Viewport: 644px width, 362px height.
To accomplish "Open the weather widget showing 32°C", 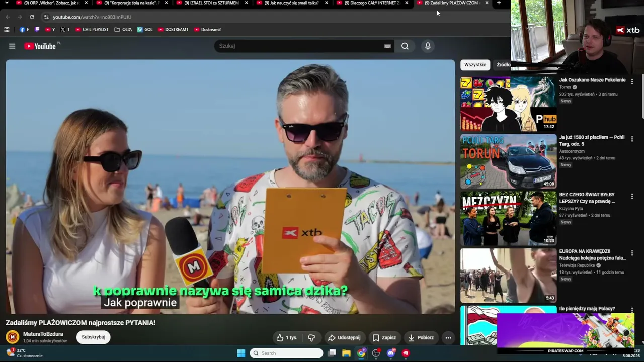I will 24,353.
